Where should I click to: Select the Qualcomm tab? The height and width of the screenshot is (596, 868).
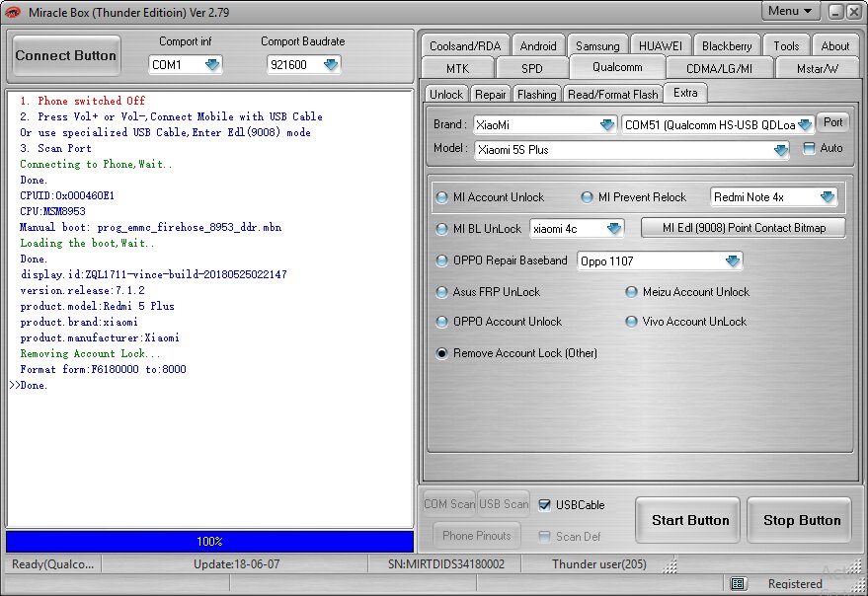click(x=617, y=67)
